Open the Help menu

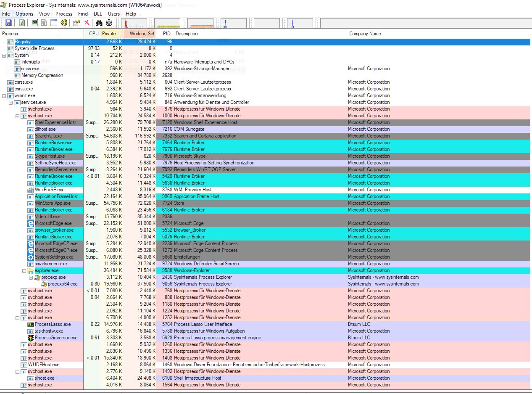coord(131,14)
